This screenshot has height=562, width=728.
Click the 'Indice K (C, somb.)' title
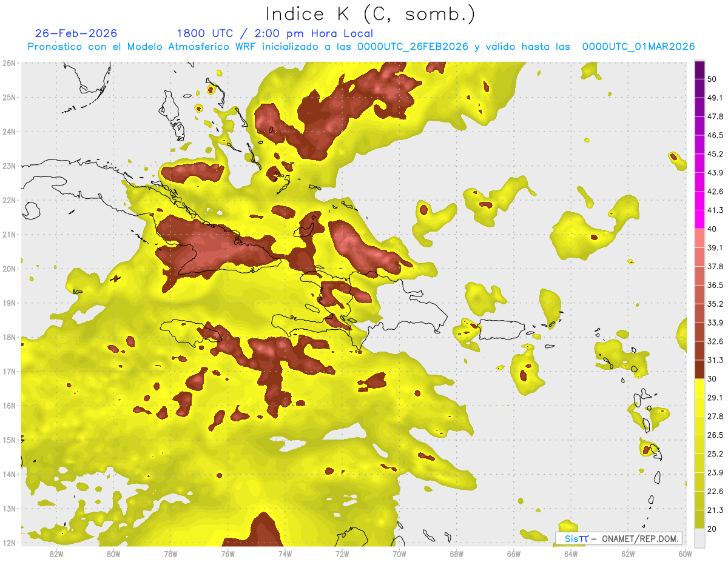(x=370, y=13)
